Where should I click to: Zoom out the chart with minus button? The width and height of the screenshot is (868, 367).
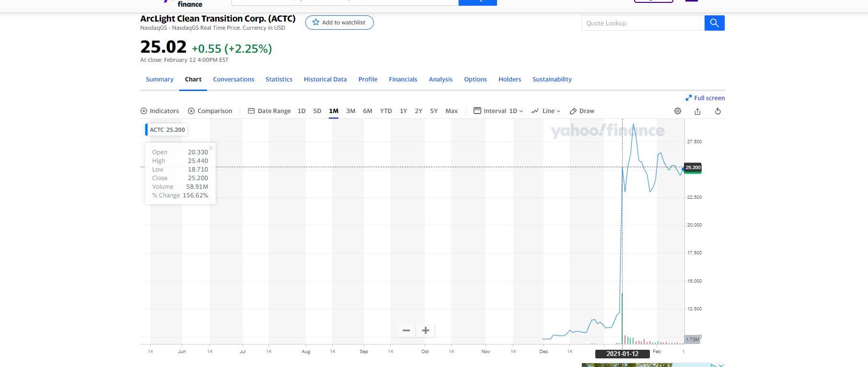[406, 331]
